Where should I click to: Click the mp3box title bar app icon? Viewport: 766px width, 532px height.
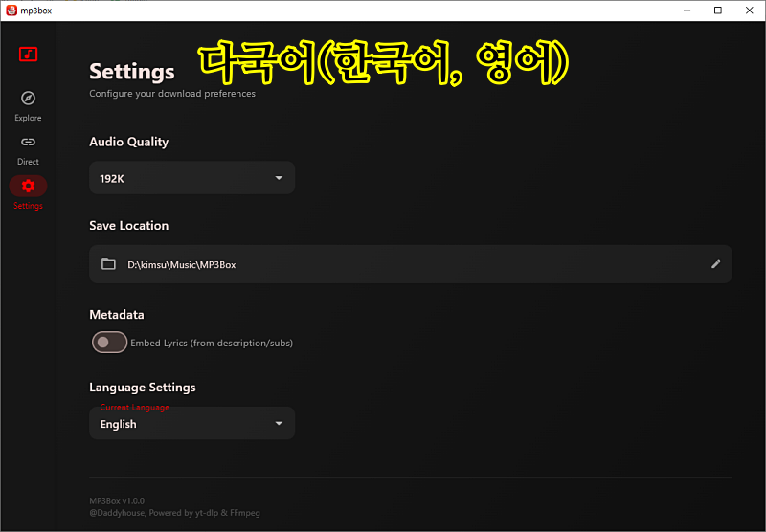point(11,11)
